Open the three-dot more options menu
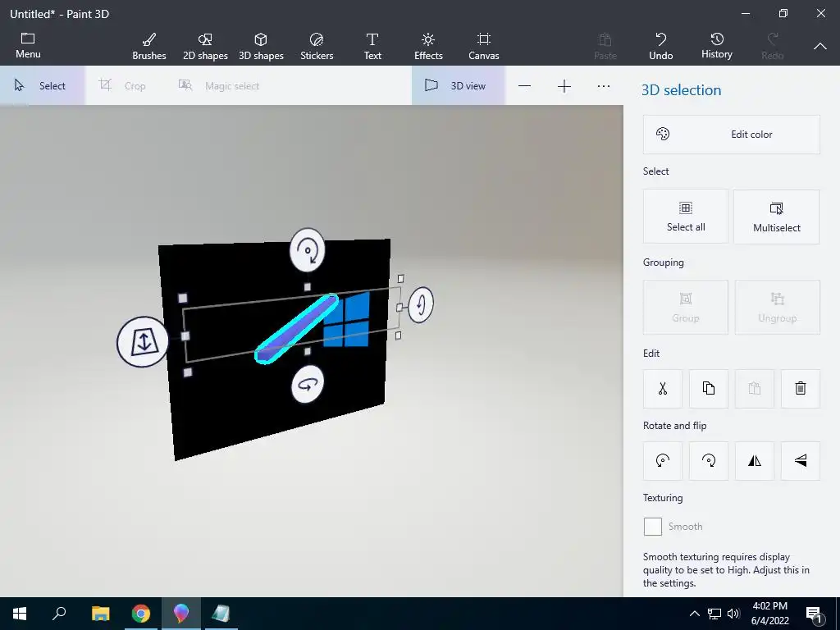Viewport: 840px width, 630px height. coord(604,86)
